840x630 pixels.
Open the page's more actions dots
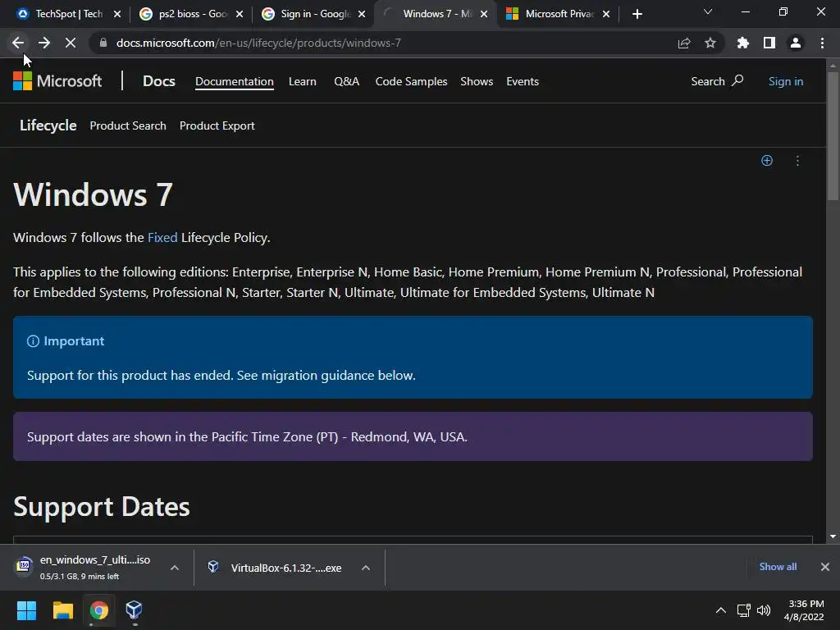click(x=797, y=161)
